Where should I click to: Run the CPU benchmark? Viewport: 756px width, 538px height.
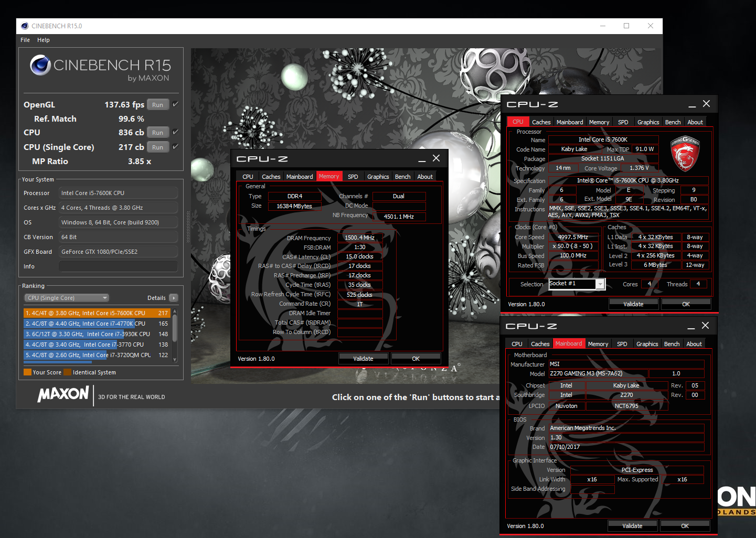tap(158, 133)
